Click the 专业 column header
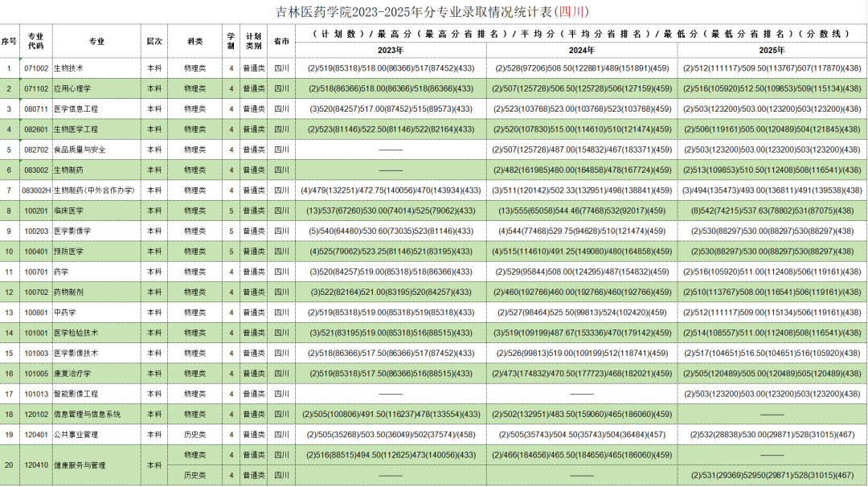The height and width of the screenshot is (487, 868). (97, 42)
